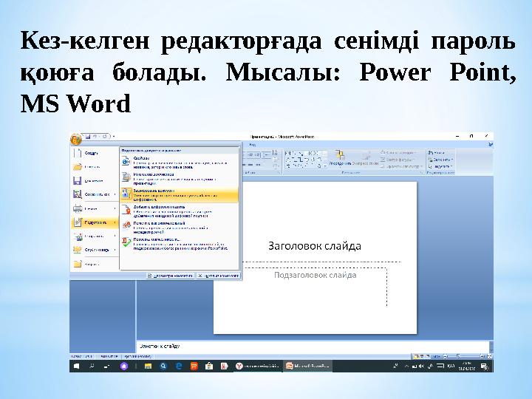Click compatibility check green checkmark icon

(x=126, y=242)
